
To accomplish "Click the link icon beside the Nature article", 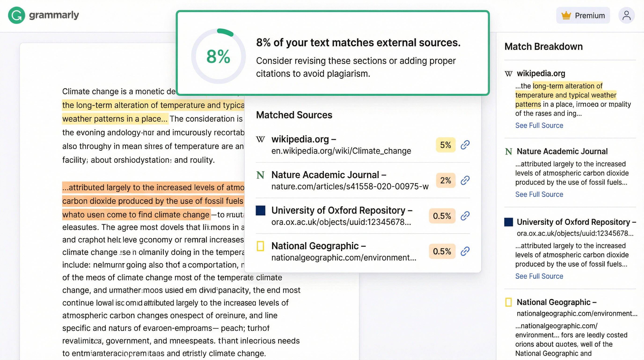I will coord(465,180).
